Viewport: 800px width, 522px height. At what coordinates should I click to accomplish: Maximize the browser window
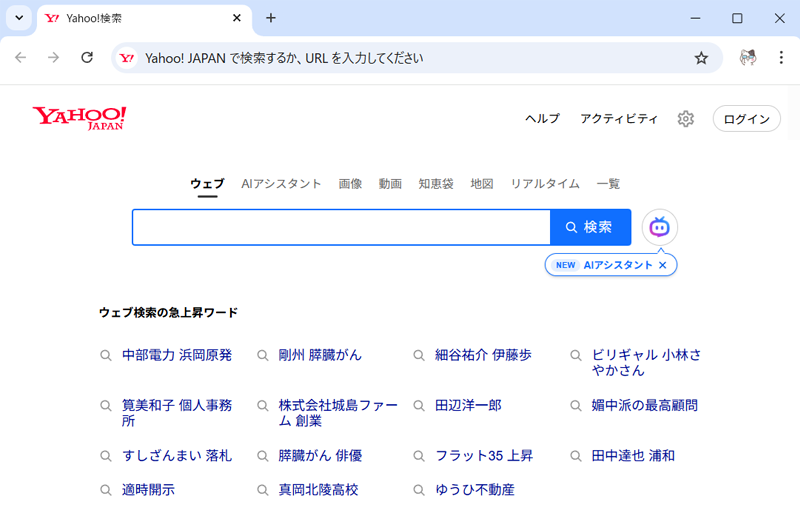point(737,18)
